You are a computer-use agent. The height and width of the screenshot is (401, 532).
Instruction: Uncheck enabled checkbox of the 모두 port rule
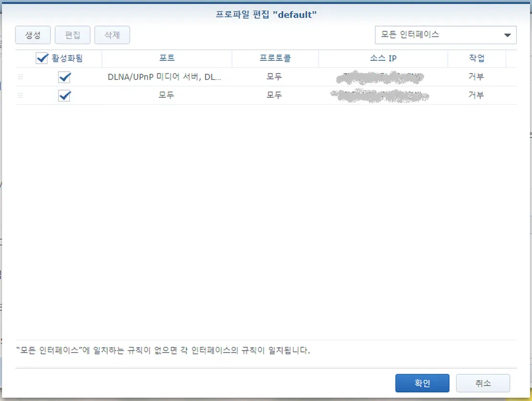coord(65,95)
